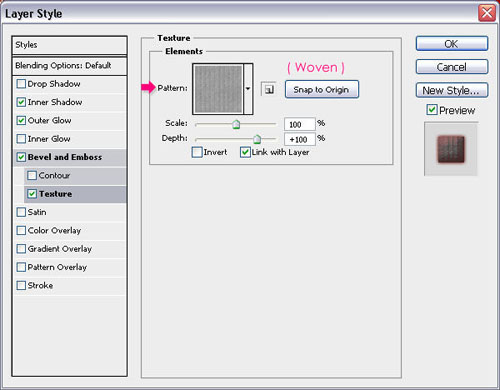500x390 pixels.
Task: Uncheck the Inner Shadow effect
Action: [21, 102]
